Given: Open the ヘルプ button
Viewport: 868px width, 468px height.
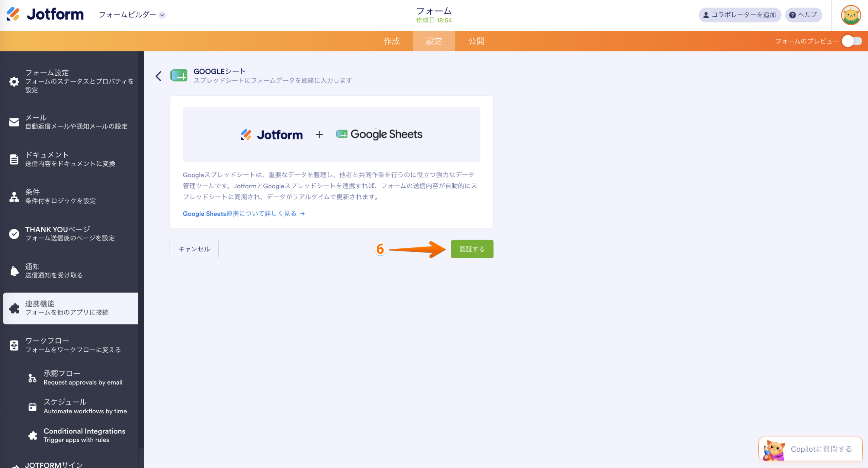Looking at the screenshot, I should (x=803, y=15).
